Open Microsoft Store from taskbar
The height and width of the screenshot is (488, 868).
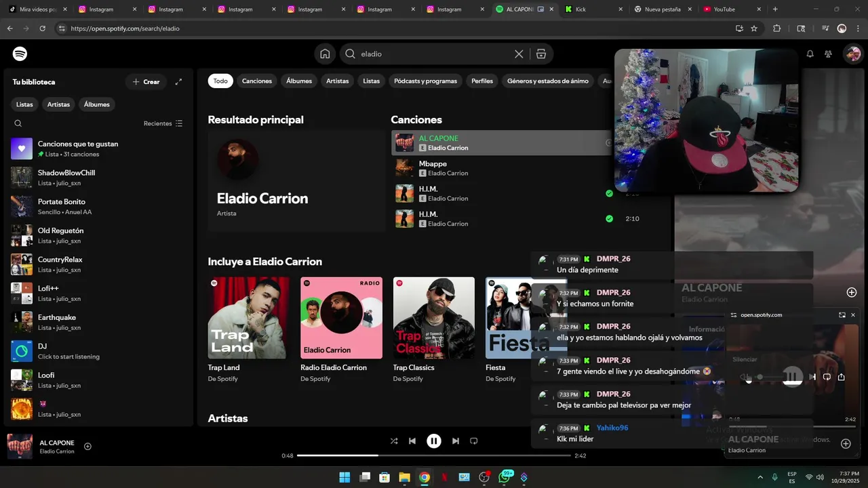[384, 477]
